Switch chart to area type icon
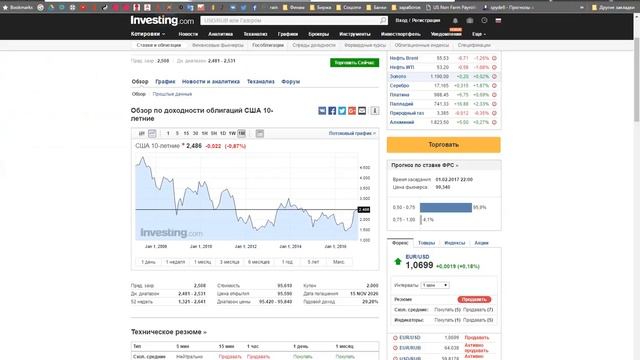The height and width of the screenshot is (360, 640). [x=152, y=133]
